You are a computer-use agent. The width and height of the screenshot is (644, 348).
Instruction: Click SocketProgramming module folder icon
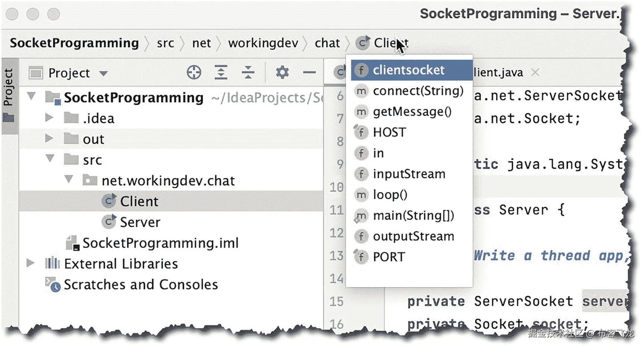point(53,98)
